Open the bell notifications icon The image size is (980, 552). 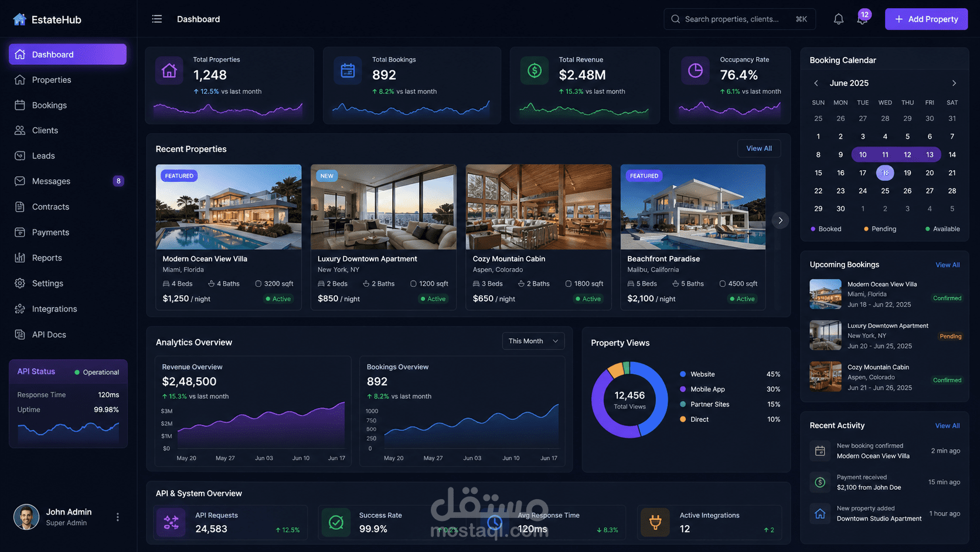[839, 19]
